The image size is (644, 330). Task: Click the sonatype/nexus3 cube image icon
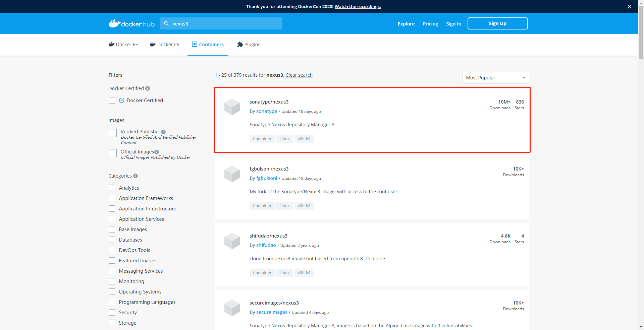tap(232, 107)
